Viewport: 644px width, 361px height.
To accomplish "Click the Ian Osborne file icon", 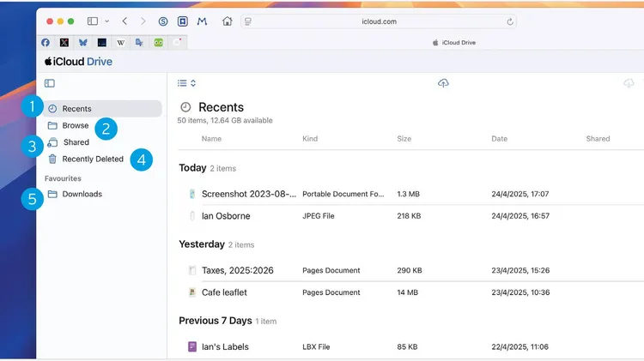I will tap(192, 216).
